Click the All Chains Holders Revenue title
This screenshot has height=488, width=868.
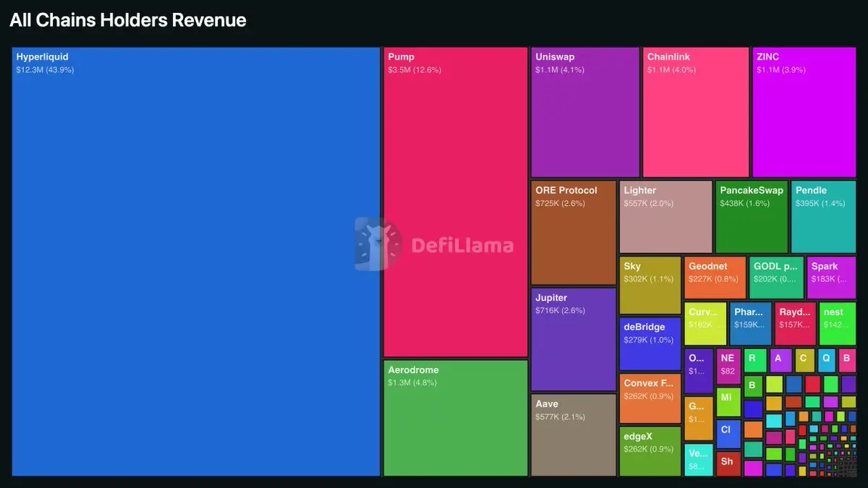(x=128, y=20)
